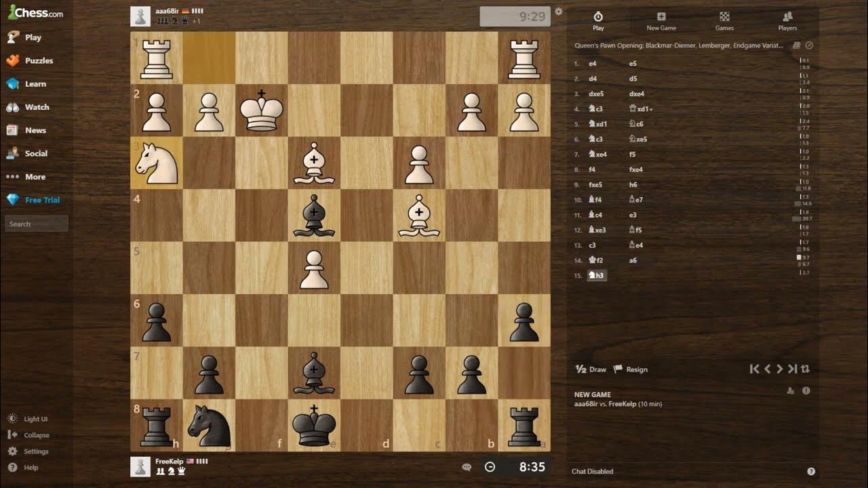
Task: Toggle Light UI mode
Action: tap(28, 419)
